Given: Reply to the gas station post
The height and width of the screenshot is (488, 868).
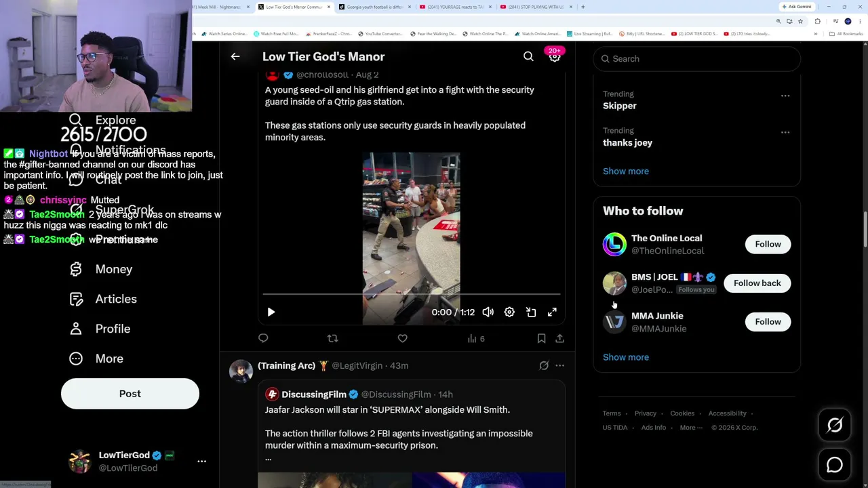Looking at the screenshot, I should (263, 338).
